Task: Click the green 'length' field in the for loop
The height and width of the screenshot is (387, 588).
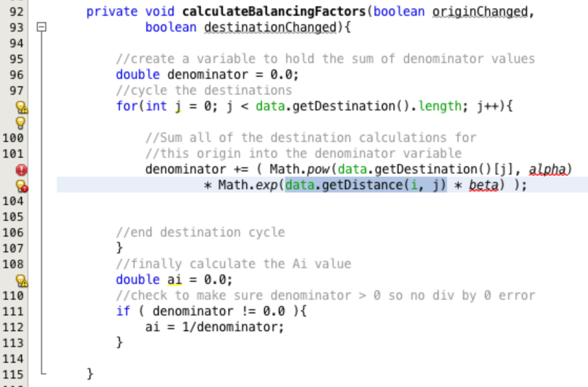Action: (440, 106)
